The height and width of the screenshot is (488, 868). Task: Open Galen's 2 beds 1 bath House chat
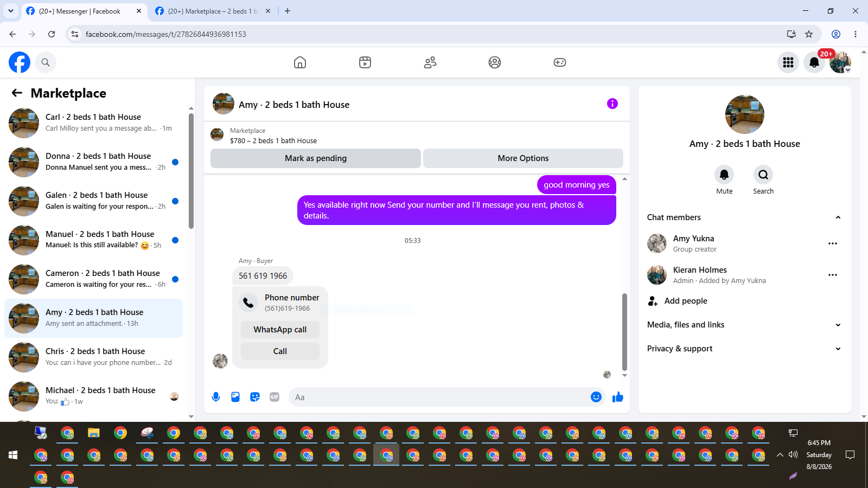click(x=93, y=201)
